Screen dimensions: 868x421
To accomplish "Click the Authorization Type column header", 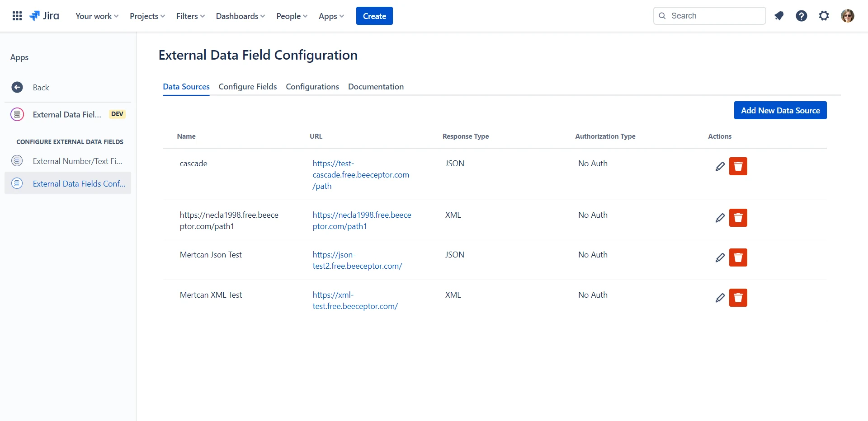I will 605,136.
